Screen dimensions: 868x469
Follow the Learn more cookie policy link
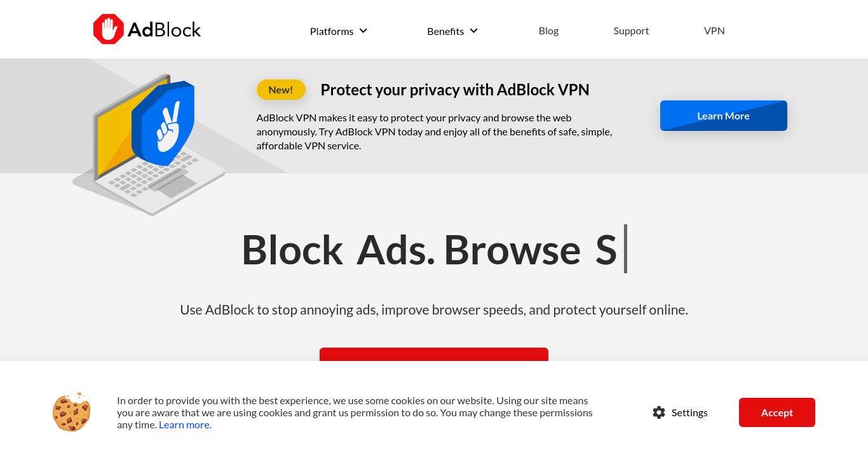(185, 425)
